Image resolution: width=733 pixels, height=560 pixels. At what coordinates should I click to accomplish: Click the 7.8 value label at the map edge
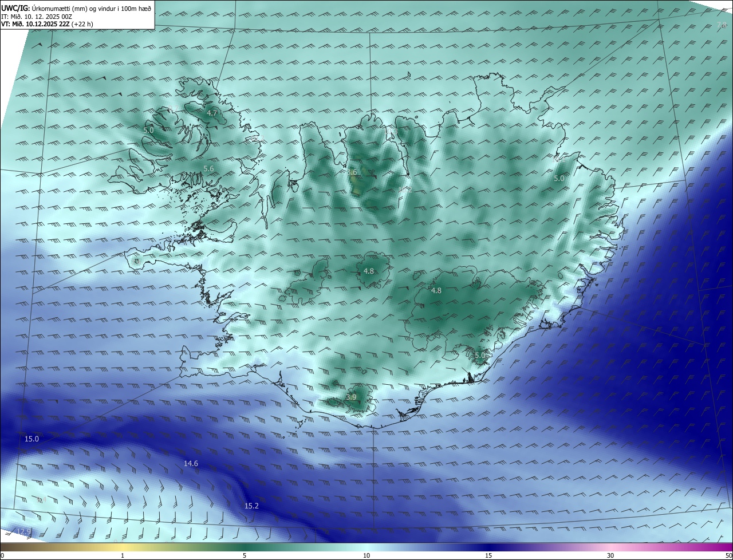click(722, 25)
